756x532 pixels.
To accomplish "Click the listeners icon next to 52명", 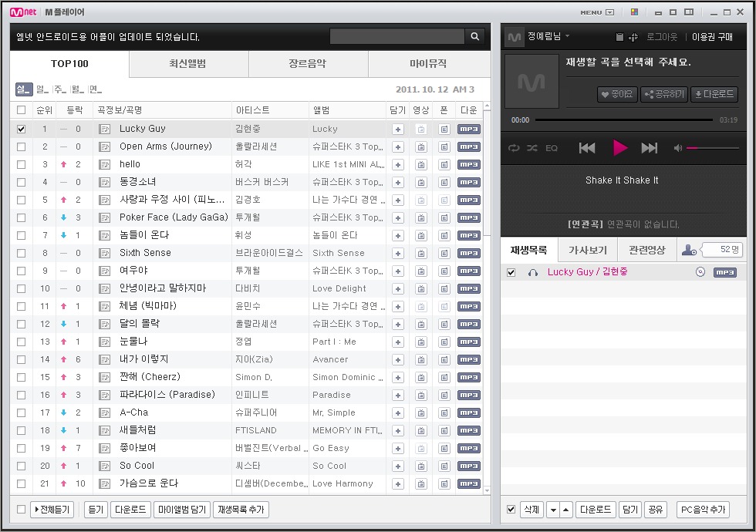I will pyautogui.click(x=689, y=250).
